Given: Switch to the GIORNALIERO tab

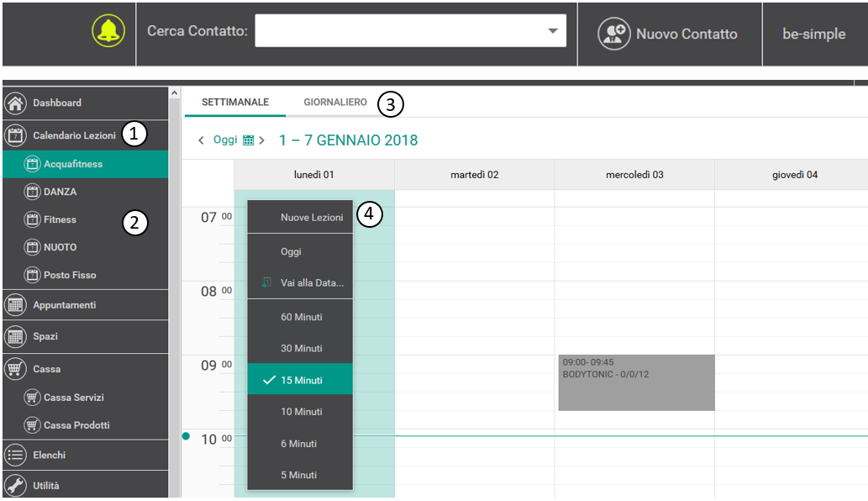Looking at the screenshot, I should (335, 102).
